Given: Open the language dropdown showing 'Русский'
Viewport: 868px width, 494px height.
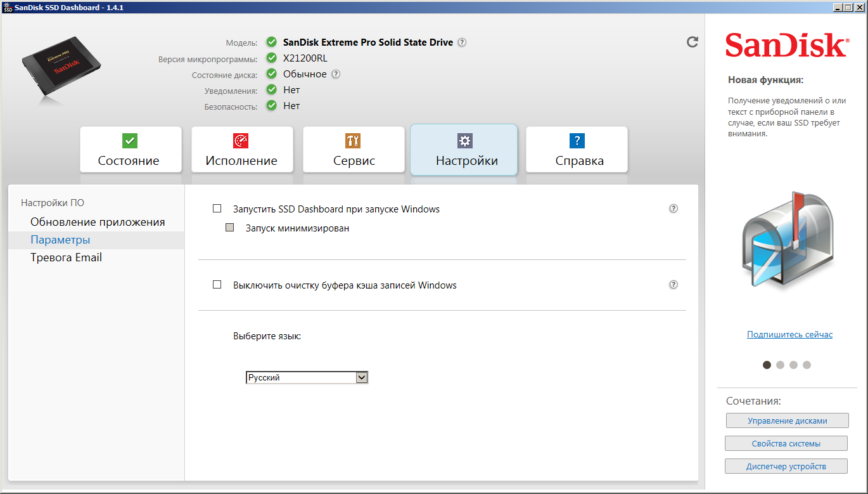Looking at the screenshot, I should click(307, 377).
